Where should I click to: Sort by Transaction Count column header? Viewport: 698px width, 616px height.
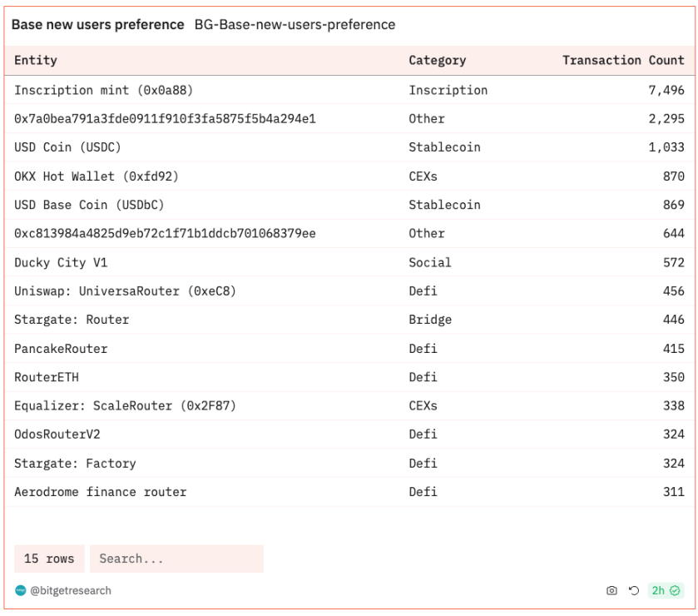(x=623, y=61)
